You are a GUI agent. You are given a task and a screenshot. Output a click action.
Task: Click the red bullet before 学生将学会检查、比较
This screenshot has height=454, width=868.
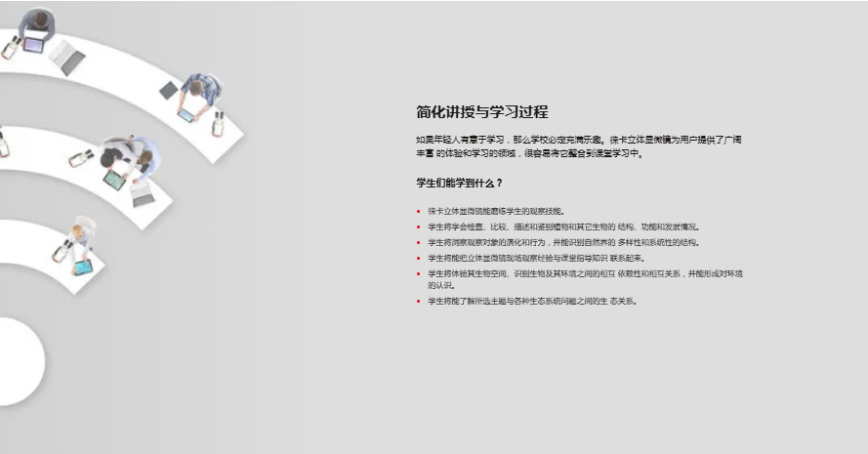(418, 227)
